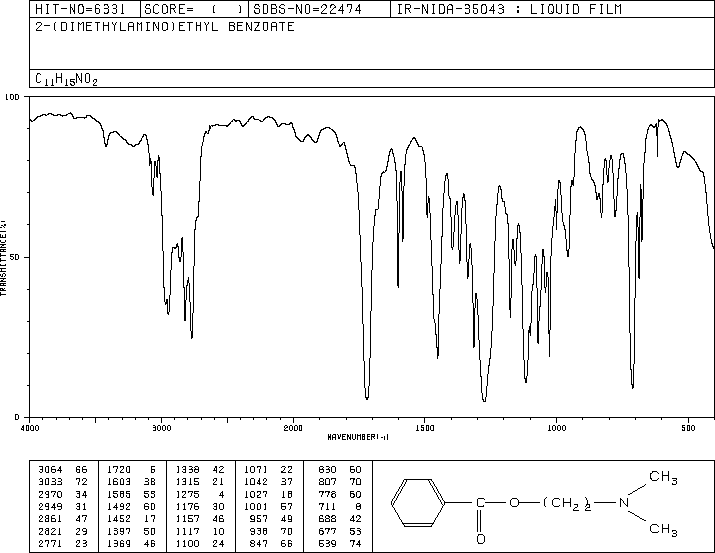The height and width of the screenshot is (553, 715).
Task: Select the compound name 2-(DIMETHYLAMINO)ETHYL BENZOATE
Action: 165,27
